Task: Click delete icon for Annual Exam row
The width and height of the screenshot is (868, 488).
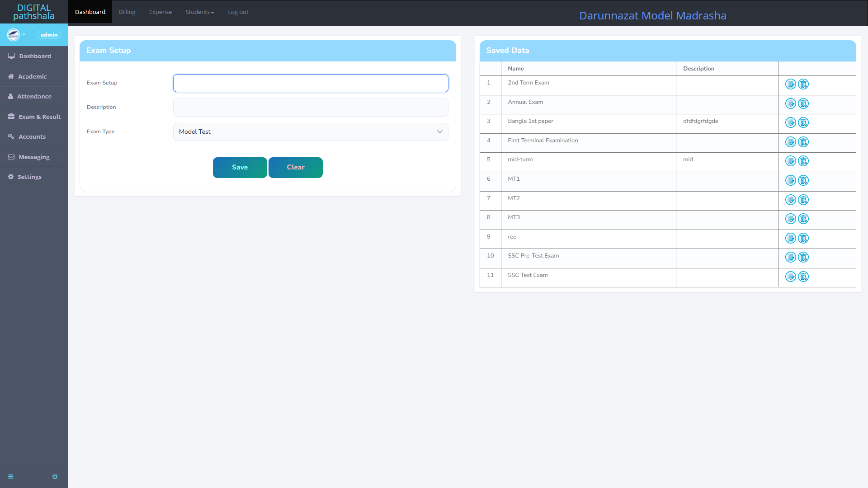Action: [x=803, y=104]
